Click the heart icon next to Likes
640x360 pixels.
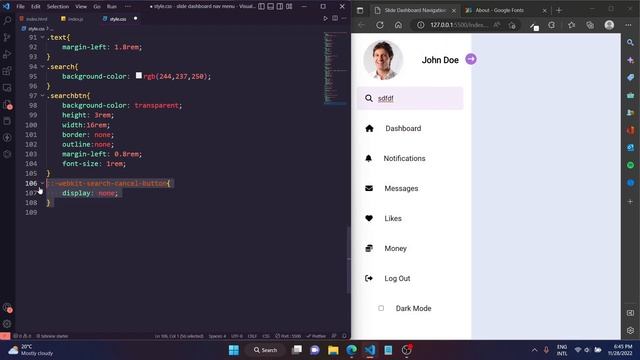[x=369, y=218]
